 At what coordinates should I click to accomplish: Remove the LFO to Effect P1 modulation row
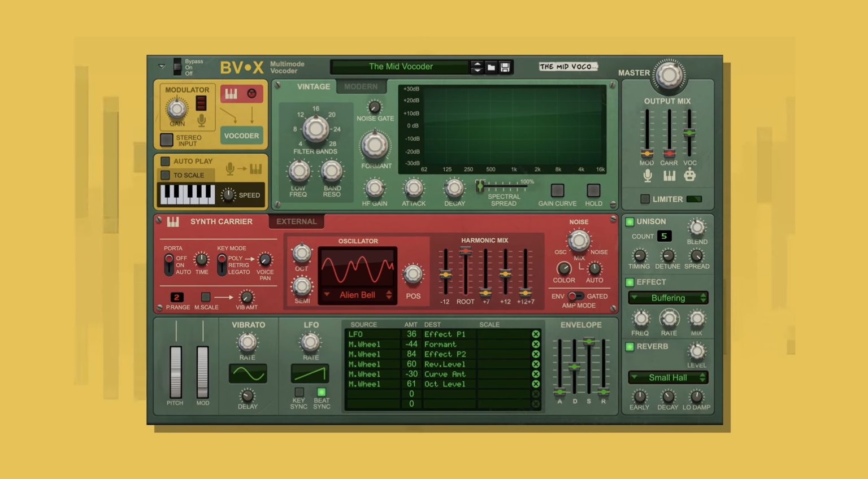(536, 334)
